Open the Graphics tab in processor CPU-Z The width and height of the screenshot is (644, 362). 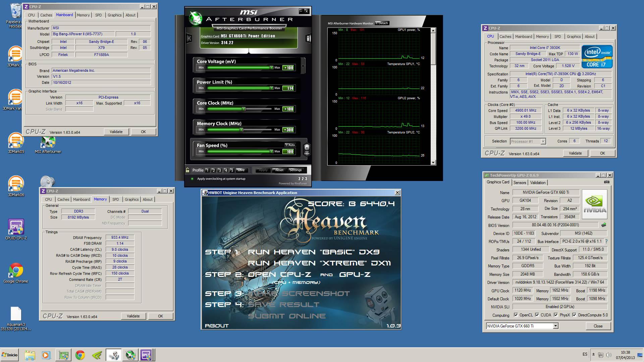click(x=574, y=37)
